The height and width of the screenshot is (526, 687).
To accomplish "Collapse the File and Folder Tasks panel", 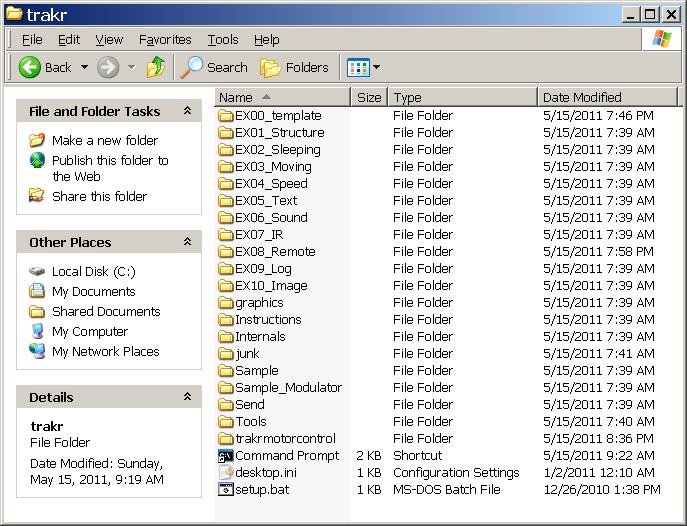I will coord(188,111).
